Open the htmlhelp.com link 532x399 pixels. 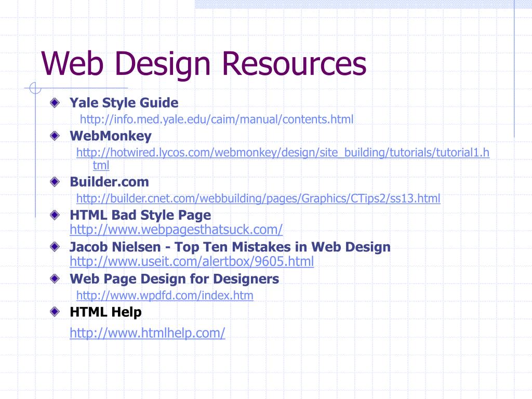click(x=147, y=333)
